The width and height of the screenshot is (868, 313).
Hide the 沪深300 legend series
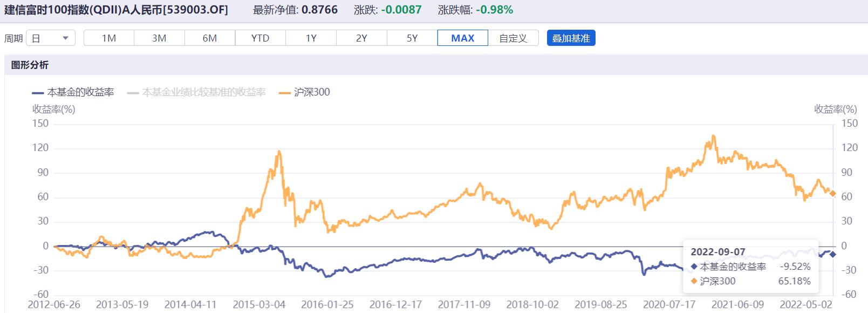click(305, 92)
